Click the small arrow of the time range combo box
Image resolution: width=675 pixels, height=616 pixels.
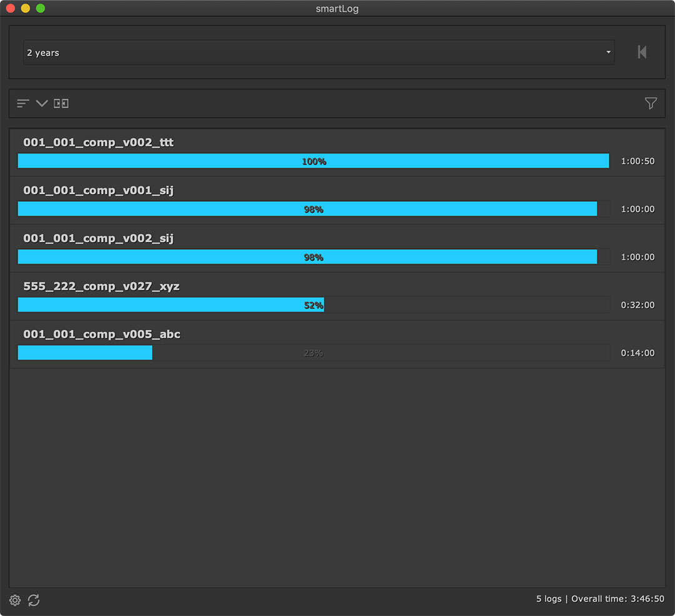[x=608, y=52]
